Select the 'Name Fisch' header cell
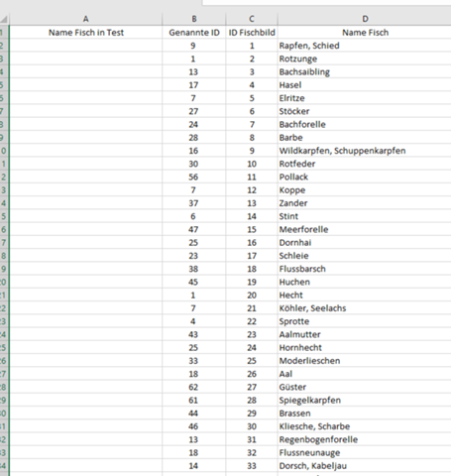The height and width of the screenshot is (476, 451). pos(365,33)
